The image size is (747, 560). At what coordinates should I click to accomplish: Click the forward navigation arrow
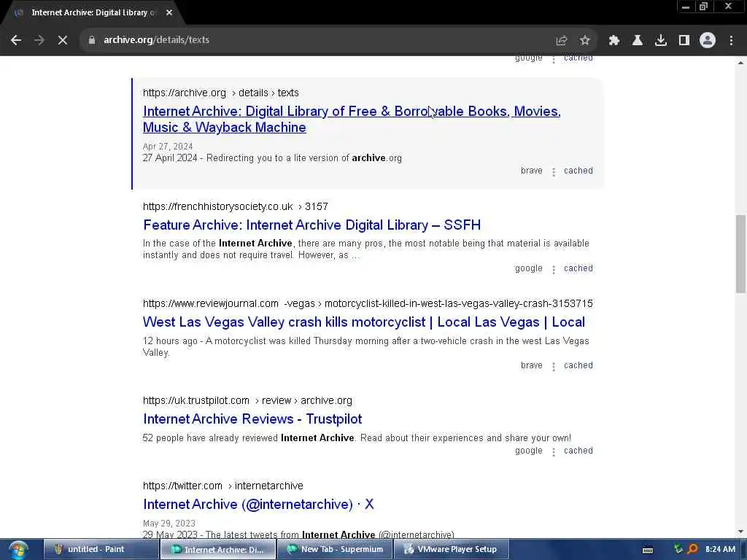pos(39,40)
